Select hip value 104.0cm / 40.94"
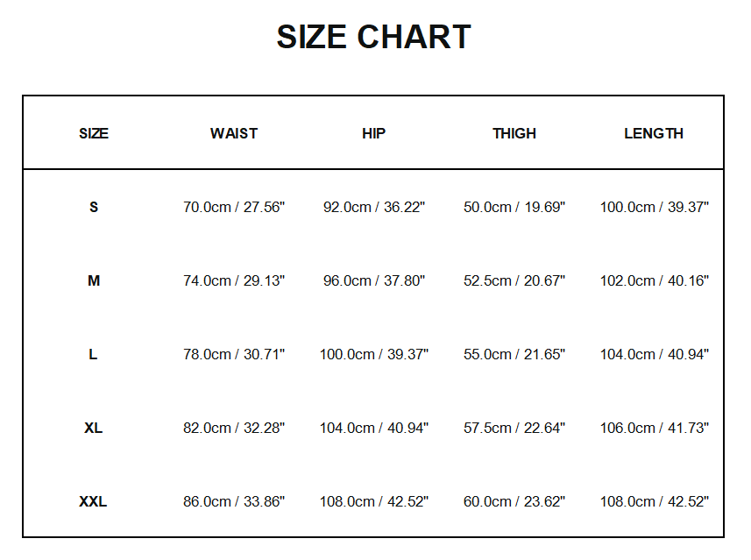 [x=374, y=429]
